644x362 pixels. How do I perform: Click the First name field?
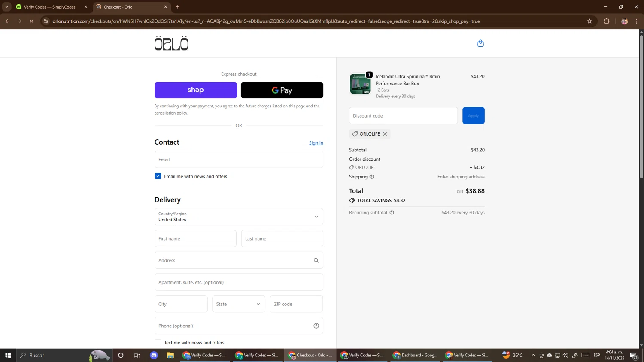(195, 238)
